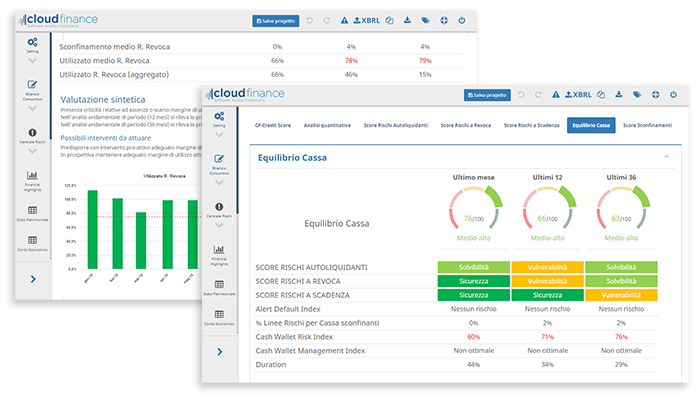The height and width of the screenshot is (396, 700).
Task: Open Bilancio Consuntivo in back window sidebar
Action: [x=33, y=91]
